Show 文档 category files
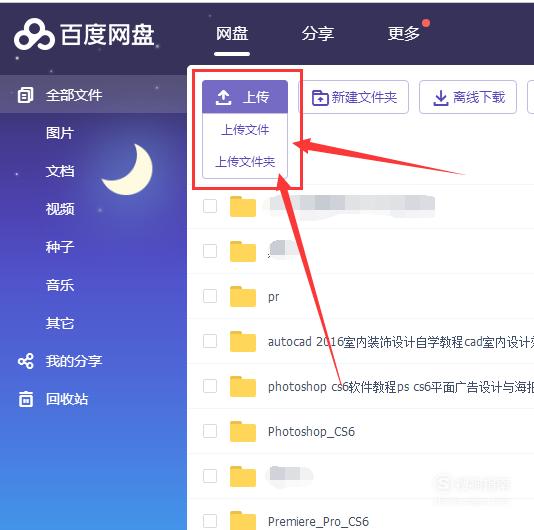 pyautogui.click(x=60, y=171)
